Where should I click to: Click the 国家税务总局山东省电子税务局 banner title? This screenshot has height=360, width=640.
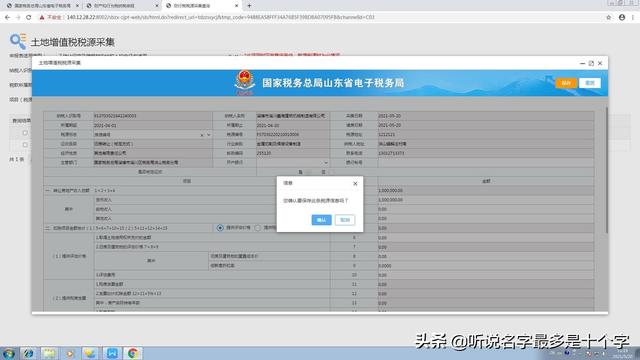(x=333, y=83)
